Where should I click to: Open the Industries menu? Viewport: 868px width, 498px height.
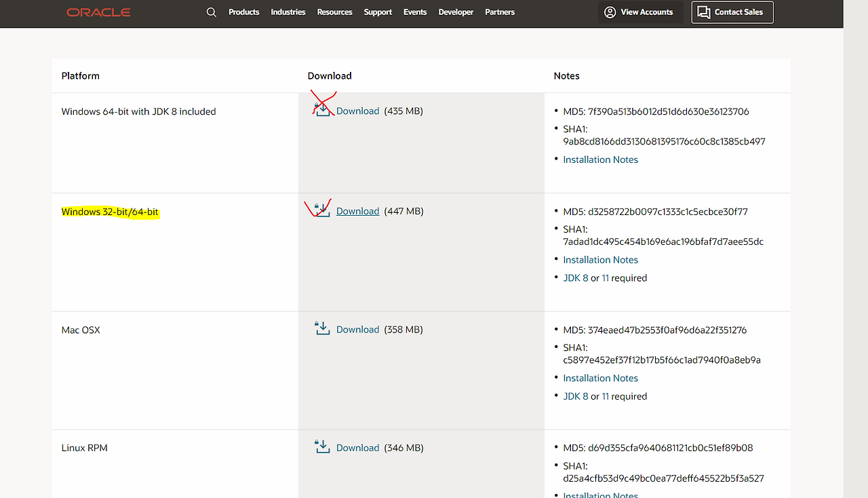[x=288, y=12]
